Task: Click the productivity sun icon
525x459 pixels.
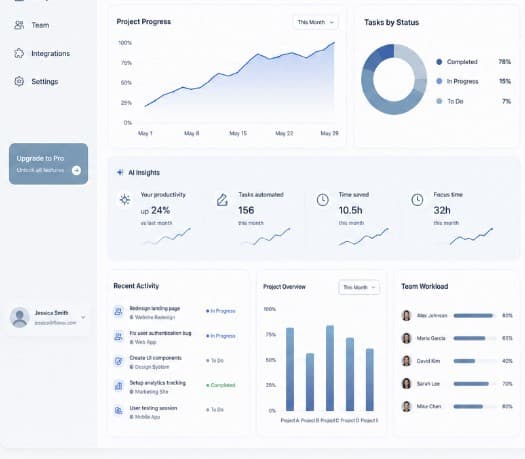Action: coord(125,200)
